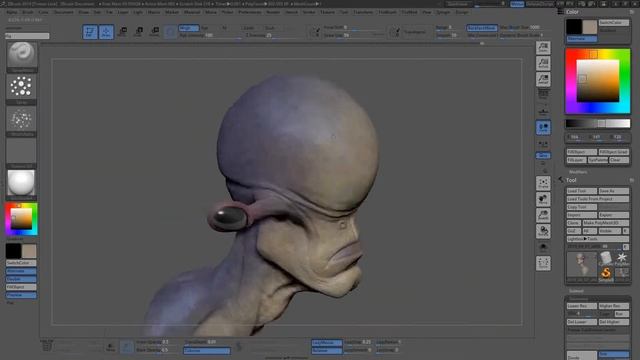Click the brush search field at top left
The image size is (640, 360).
(27, 36)
